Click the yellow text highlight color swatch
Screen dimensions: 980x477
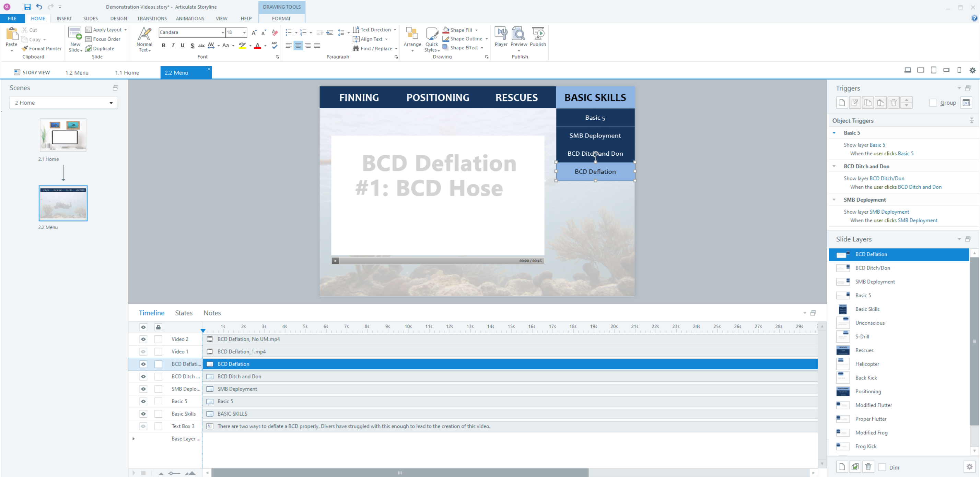pos(242,46)
